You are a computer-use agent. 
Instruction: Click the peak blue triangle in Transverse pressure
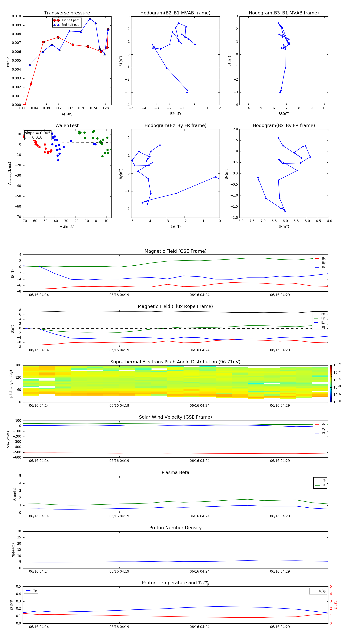(x=90, y=19)
